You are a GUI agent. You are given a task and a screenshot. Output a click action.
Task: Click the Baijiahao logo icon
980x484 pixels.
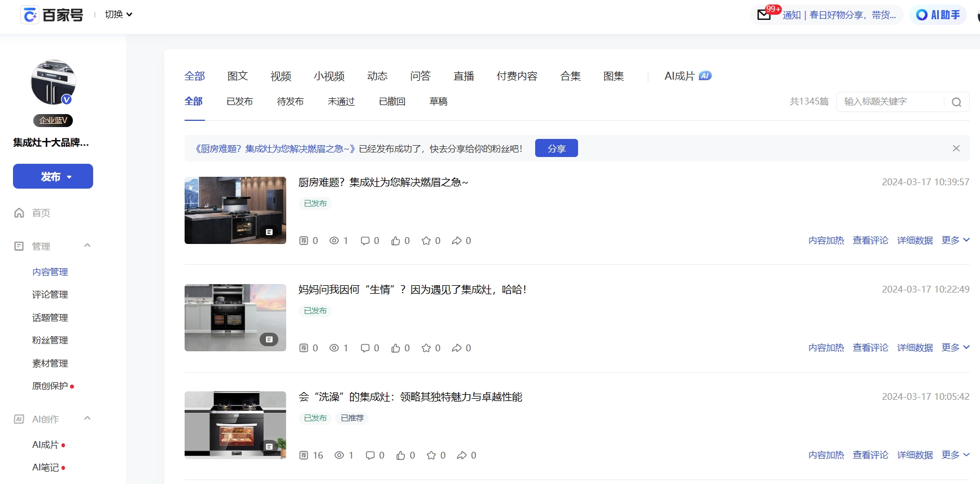[x=29, y=15]
